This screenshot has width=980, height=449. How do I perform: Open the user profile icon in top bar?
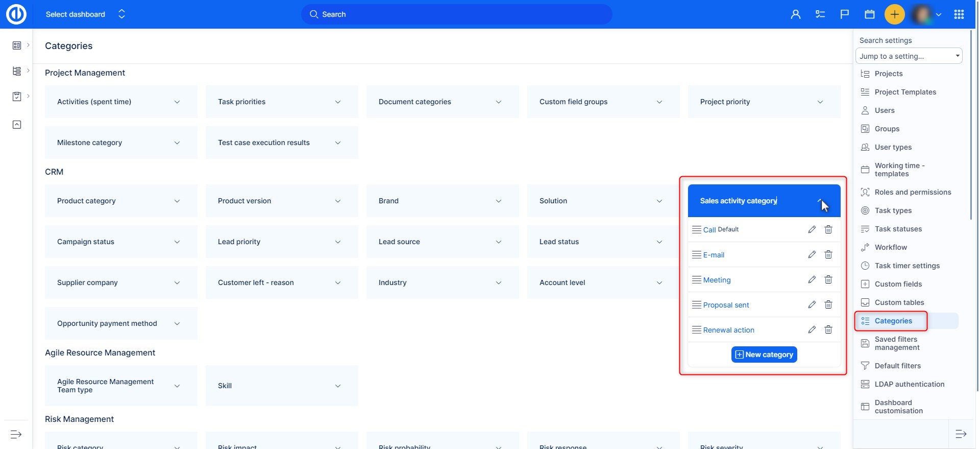click(795, 14)
